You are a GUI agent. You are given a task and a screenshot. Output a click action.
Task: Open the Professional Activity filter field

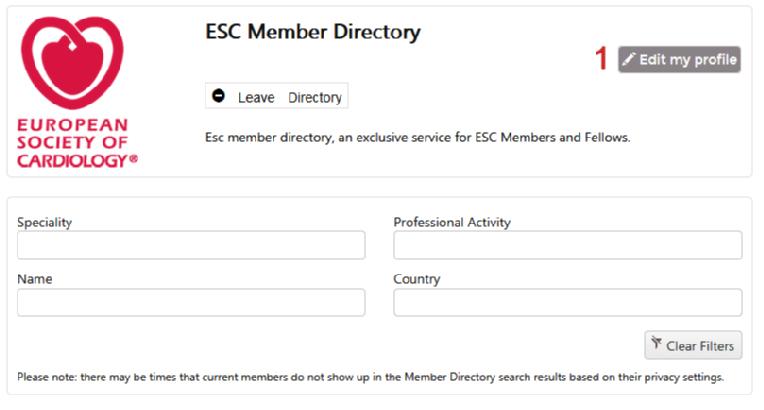pos(568,245)
